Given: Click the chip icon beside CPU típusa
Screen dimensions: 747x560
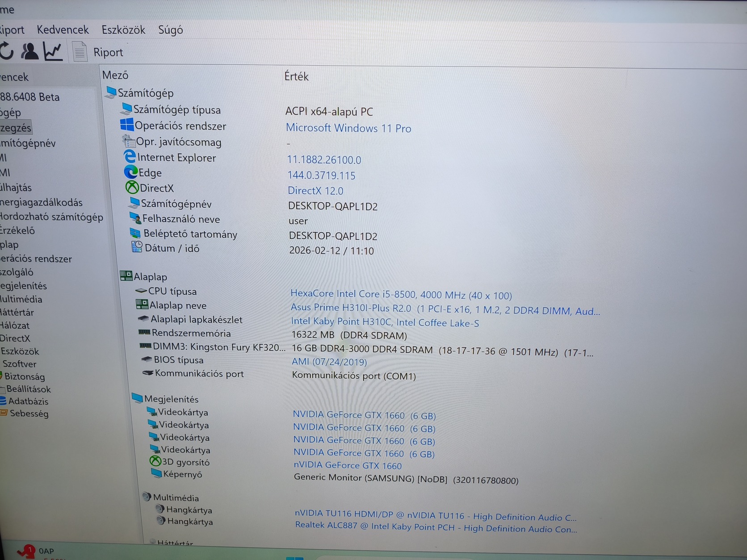Looking at the screenshot, I should click(x=142, y=291).
